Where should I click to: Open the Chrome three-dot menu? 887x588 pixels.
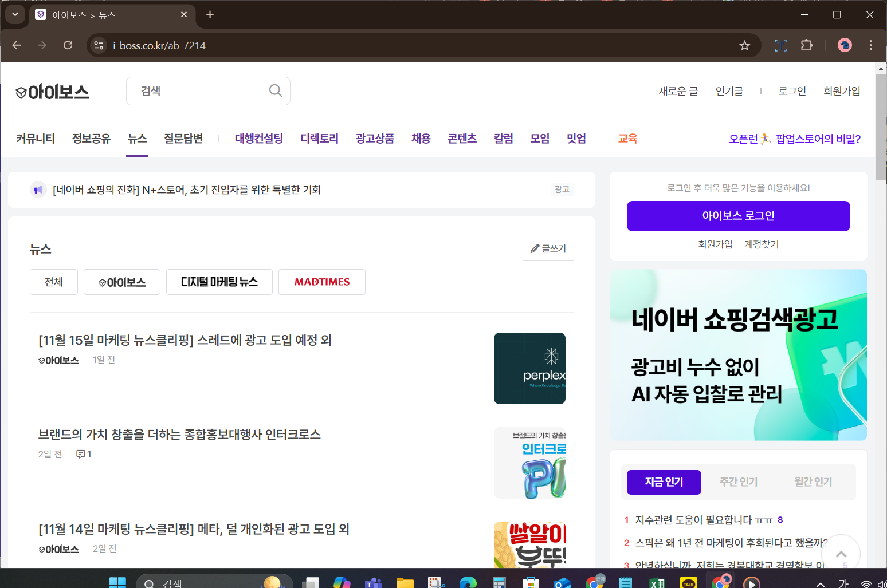click(870, 45)
